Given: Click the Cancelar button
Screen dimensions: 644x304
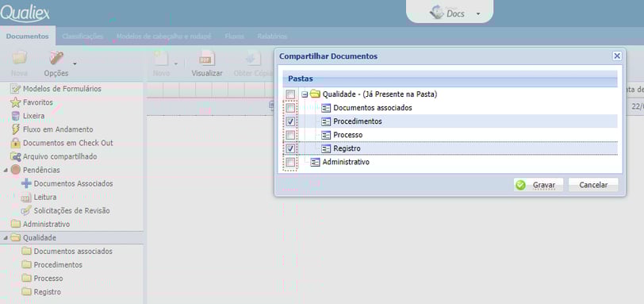Looking at the screenshot, I should coord(593,185).
